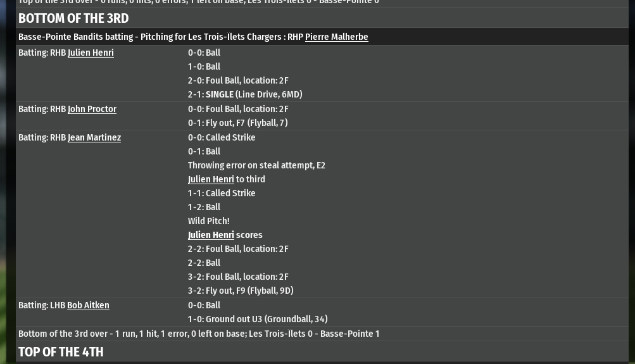The width and height of the screenshot is (635, 364).
Task: Open Bob Aitken's player link
Action: [88, 305]
